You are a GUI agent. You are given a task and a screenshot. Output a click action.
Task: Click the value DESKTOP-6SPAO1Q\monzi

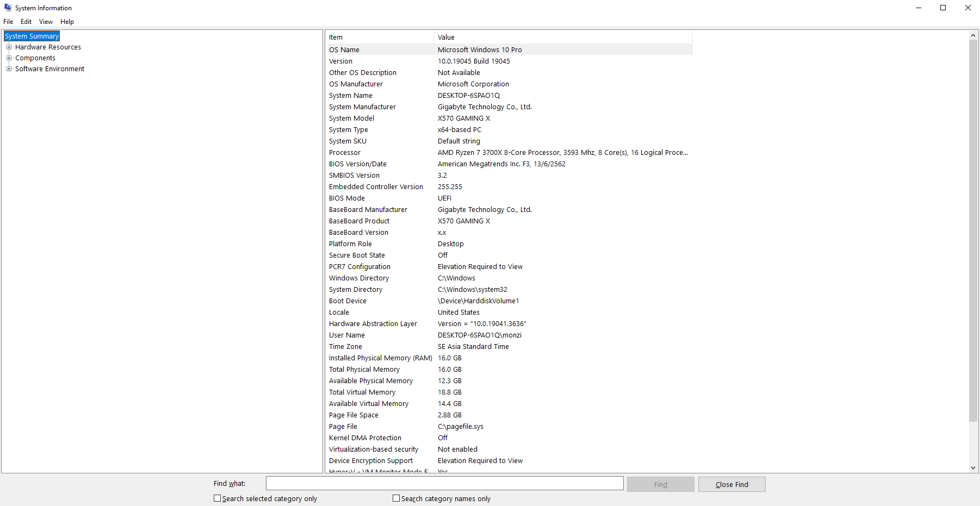click(480, 335)
